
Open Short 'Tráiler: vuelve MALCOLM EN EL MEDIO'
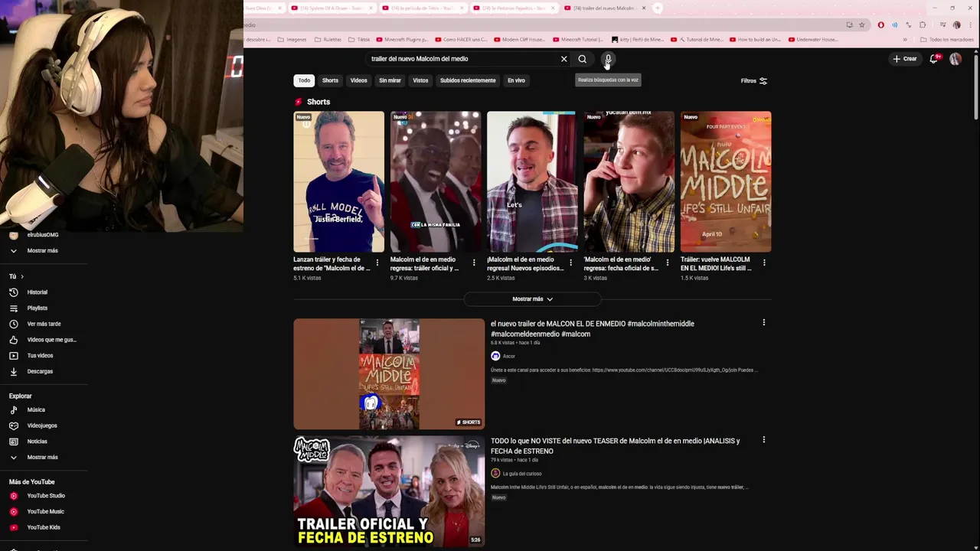coord(726,181)
